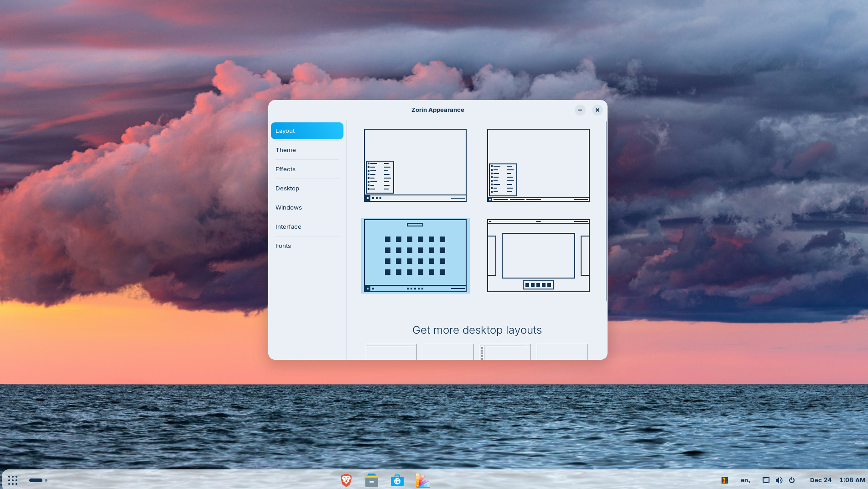This screenshot has width=868, height=489.
Task: Click the color swatches app icon in taskbar
Action: [422, 480]
